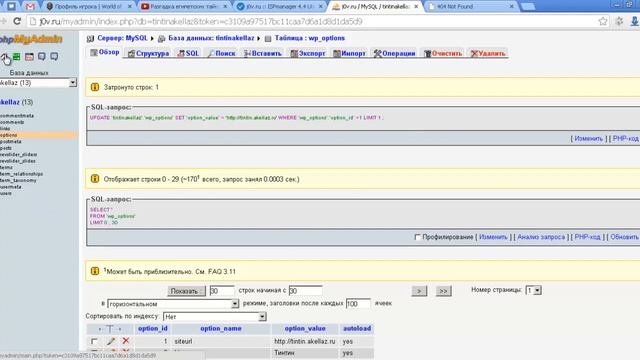This screenshot has width=640, height=360.
Task: Expand the database selector dropdown in sidebar
Action: [73, 83]
